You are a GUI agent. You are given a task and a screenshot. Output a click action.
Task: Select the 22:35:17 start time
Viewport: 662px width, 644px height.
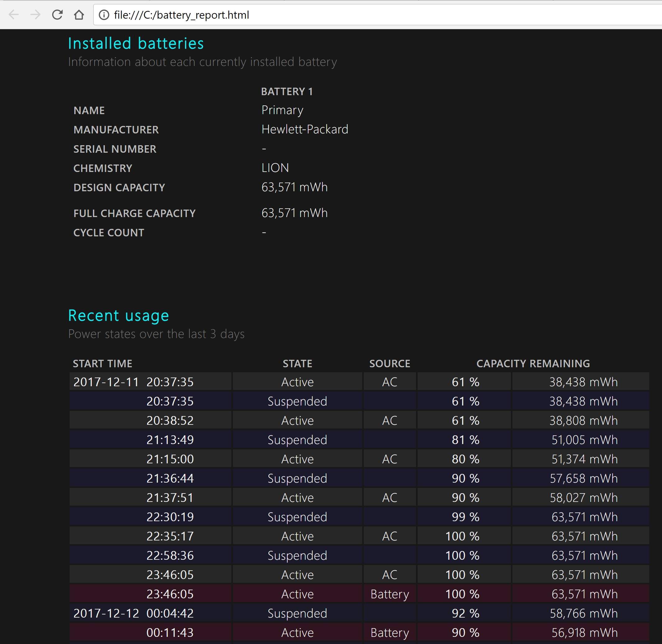170,536
